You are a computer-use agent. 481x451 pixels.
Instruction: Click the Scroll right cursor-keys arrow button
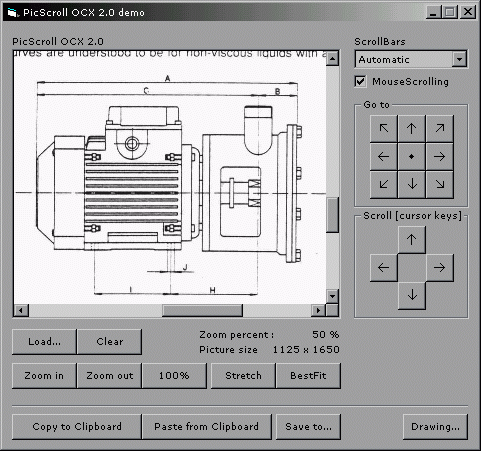pos(440,268)
